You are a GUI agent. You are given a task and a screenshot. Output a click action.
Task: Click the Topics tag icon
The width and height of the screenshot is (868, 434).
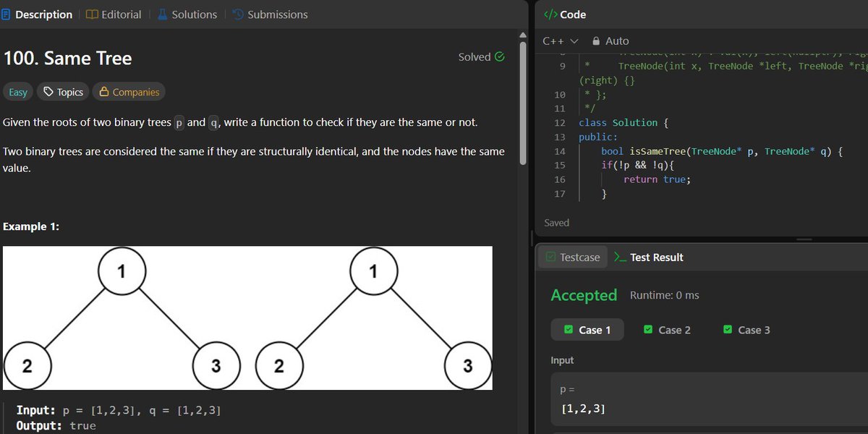pyautogui.click(x=48, y=92)
